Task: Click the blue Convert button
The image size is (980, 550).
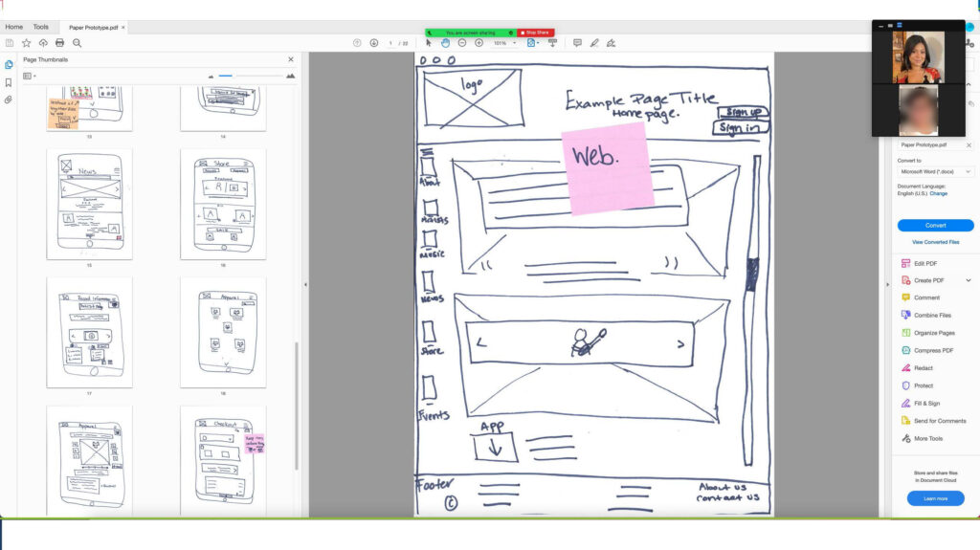Action: click(x=935, y=225)
